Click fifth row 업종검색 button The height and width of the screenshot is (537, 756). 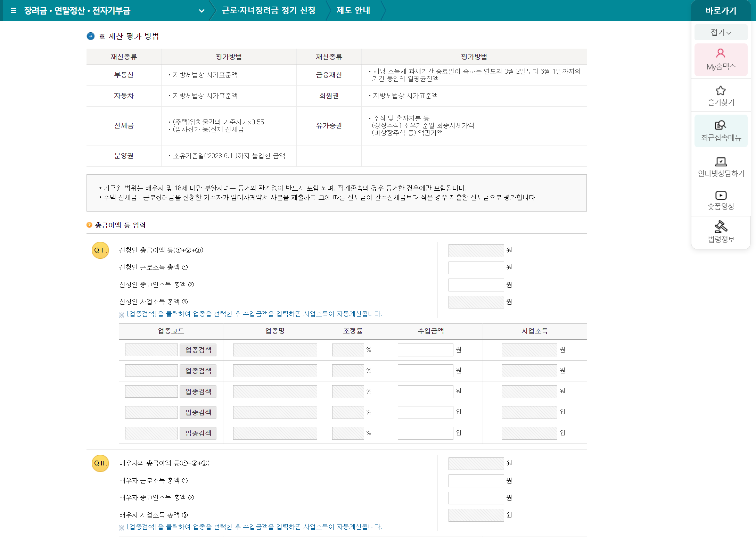(x=198, y=433)
